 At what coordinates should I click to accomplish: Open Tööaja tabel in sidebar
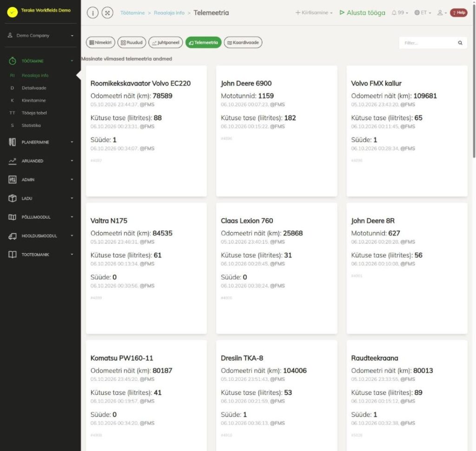(34, 113)
